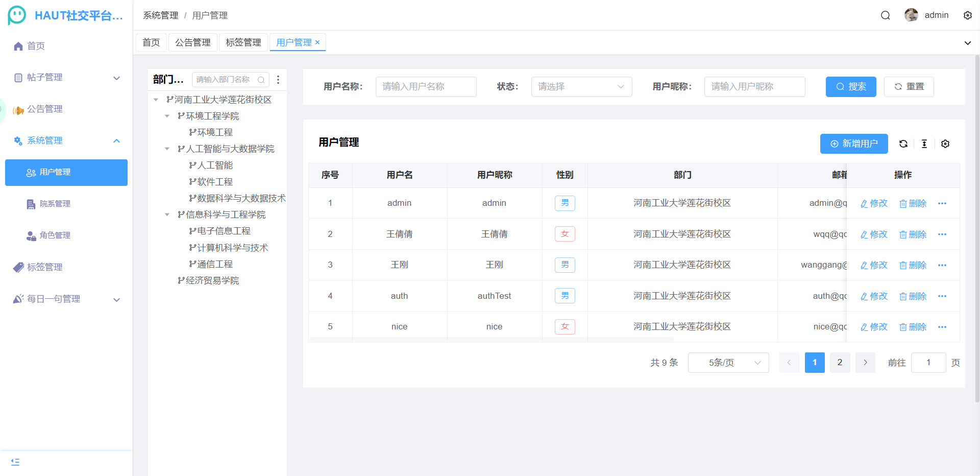Collapse the 信息科学与工程学院 tree node
Screen dimensions: 980x476
click(x=167, y=215)
